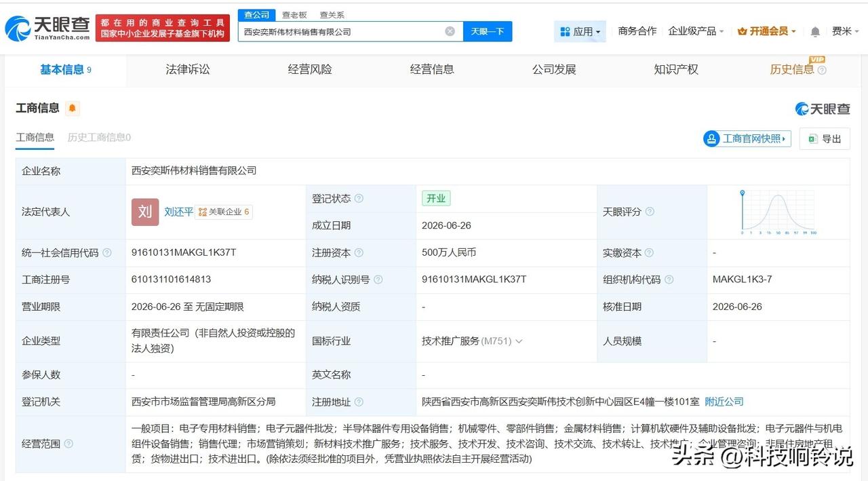This screenshot has height=481, width=868.
Task: Click the notification bell in the header
Action: pos(815,32)
